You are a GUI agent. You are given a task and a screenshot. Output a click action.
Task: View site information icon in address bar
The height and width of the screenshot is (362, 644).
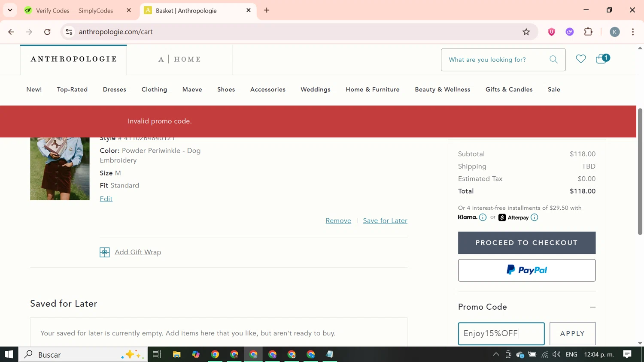[69, 32]
